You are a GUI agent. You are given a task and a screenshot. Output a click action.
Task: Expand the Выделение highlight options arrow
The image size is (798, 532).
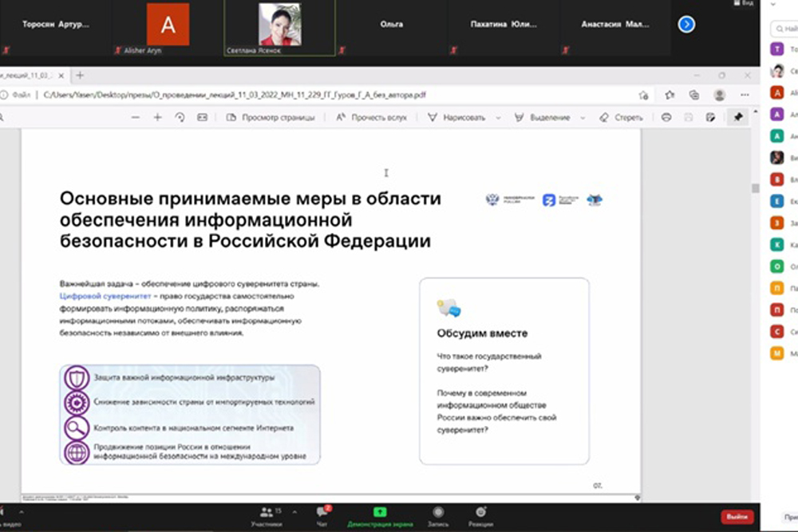click(583, 117)
